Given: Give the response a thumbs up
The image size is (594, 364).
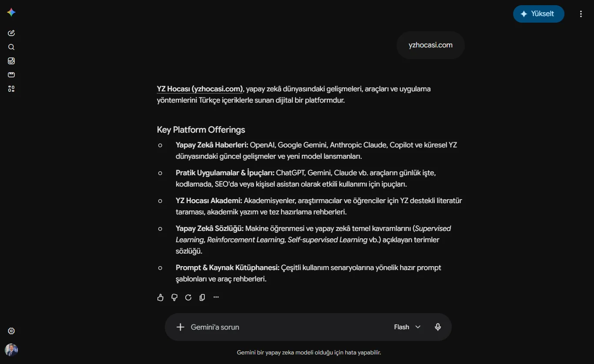Looking at the screenshot, I should click(x=160, y=297).
